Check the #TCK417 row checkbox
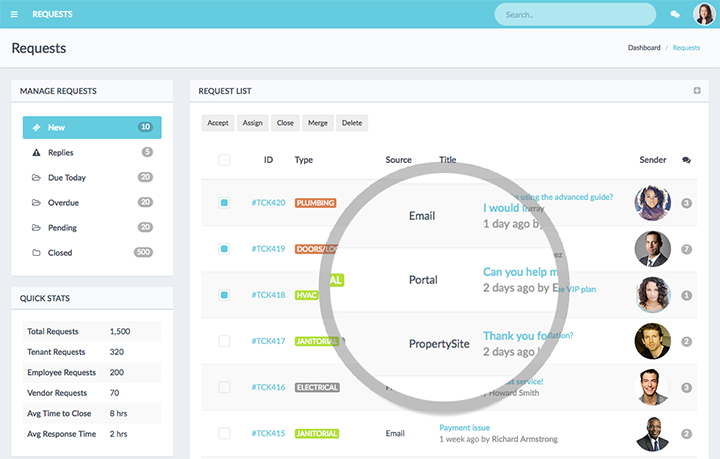Image resolution: width=720 pixels, height=459 pixels. (x=224, y=341)
